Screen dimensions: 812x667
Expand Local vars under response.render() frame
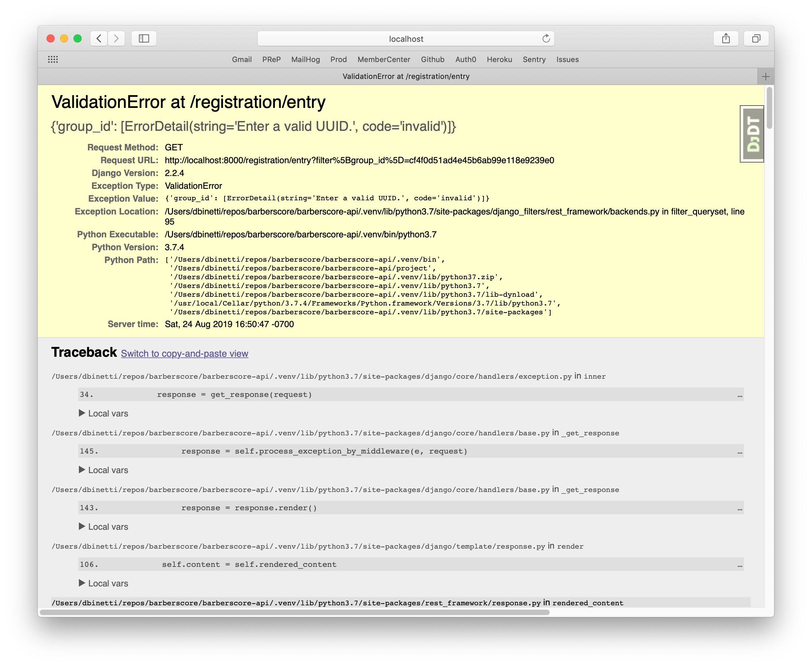[104, 527]
